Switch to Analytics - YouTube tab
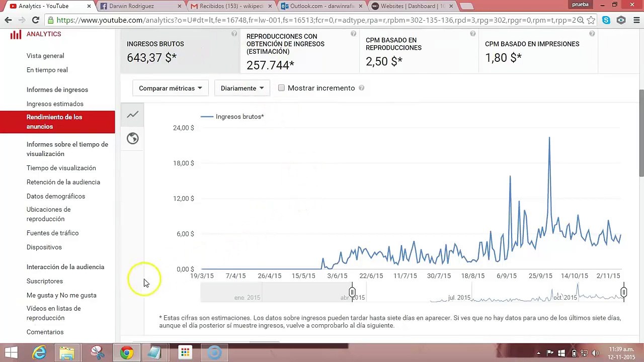The width and height of the screenshot is (644, 362). 48,6
